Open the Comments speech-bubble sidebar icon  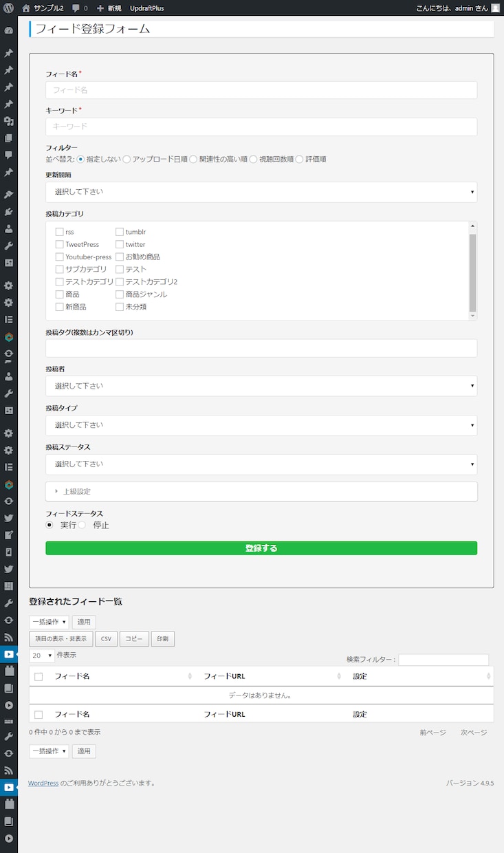[x=9, y=155]
